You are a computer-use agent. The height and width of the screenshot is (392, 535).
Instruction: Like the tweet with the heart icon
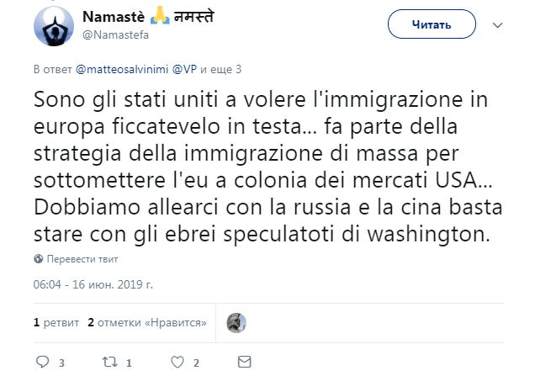[x=177, y=363]
